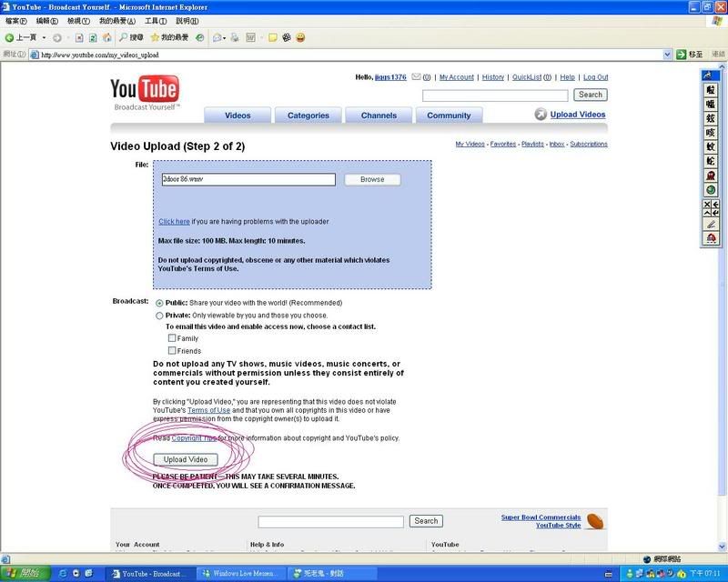Check the Friends contact list checkbox

point(172,350)
